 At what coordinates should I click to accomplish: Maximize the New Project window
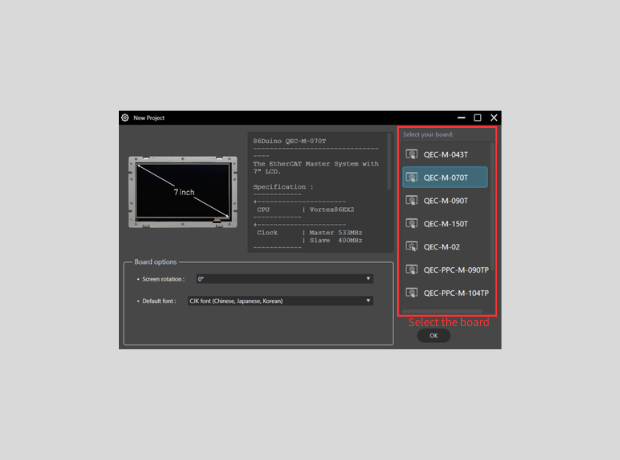point(478,118)
